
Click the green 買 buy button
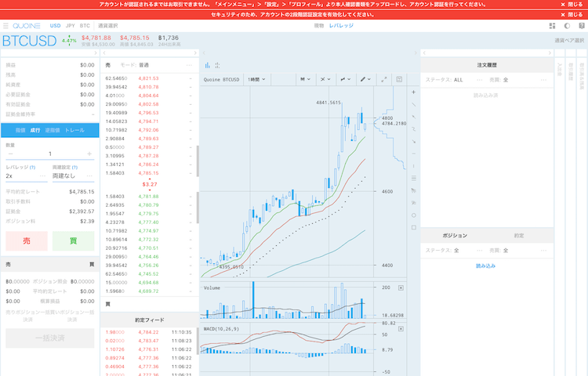tap(73, 240)
